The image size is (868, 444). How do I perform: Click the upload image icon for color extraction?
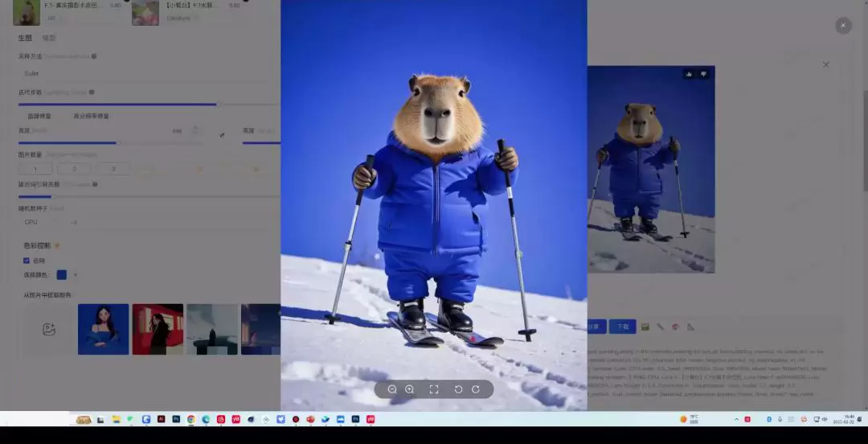click(x=49, y=329)
